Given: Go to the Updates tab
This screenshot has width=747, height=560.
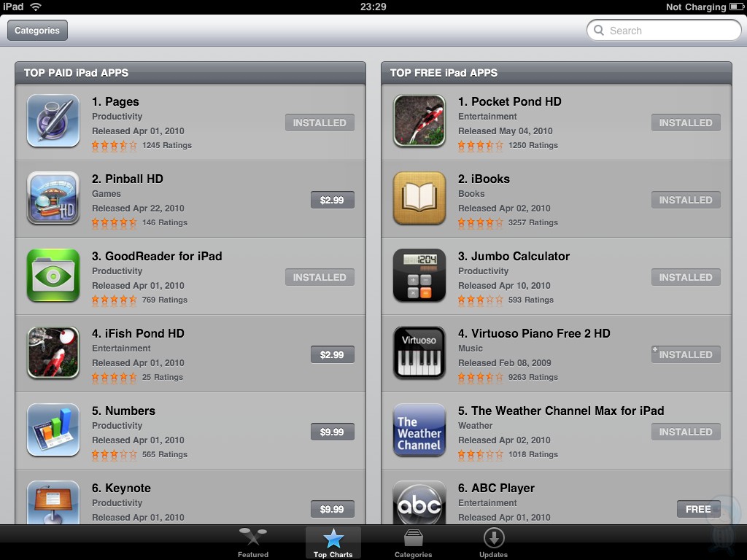Looking at the screenshot, I should click(494, 542).
